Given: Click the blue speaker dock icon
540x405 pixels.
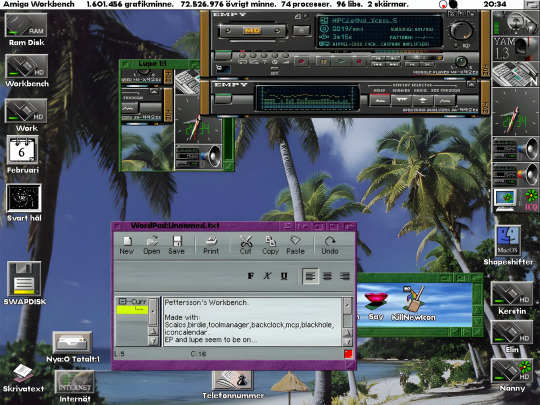Looking at the screenshot, I should pyautogui.click(x=515, y=149).
